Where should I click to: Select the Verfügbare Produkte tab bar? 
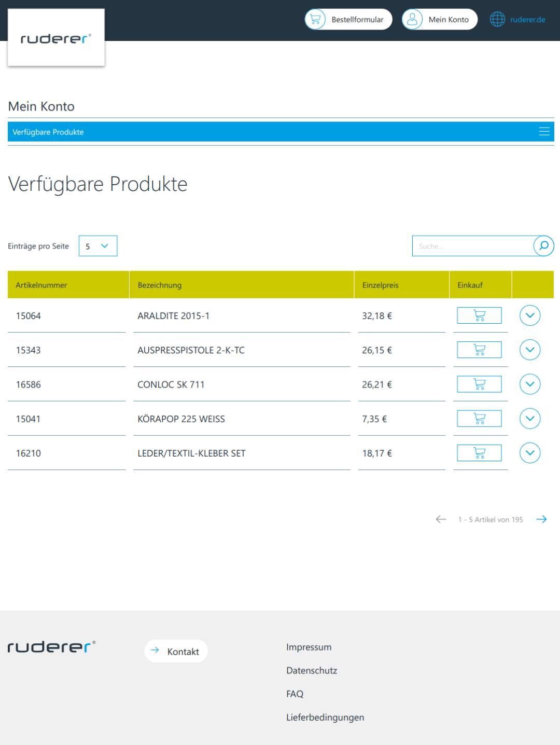(281, 132)
